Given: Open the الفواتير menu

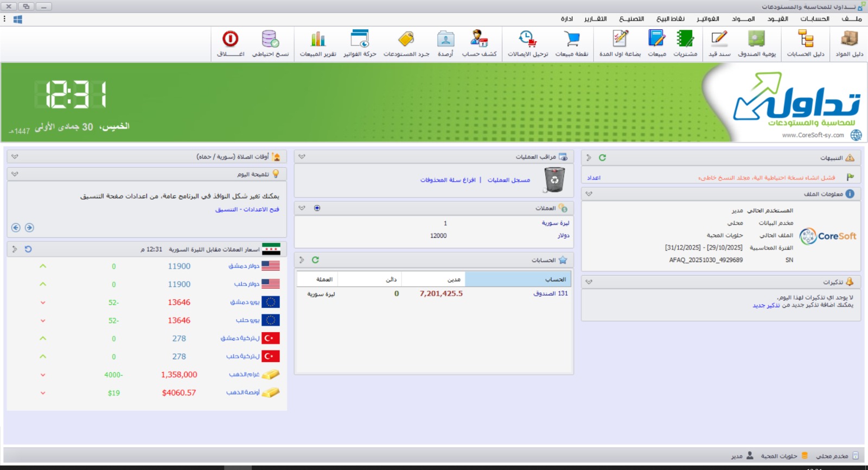Looking at the screenshot, I should (707, 19).
